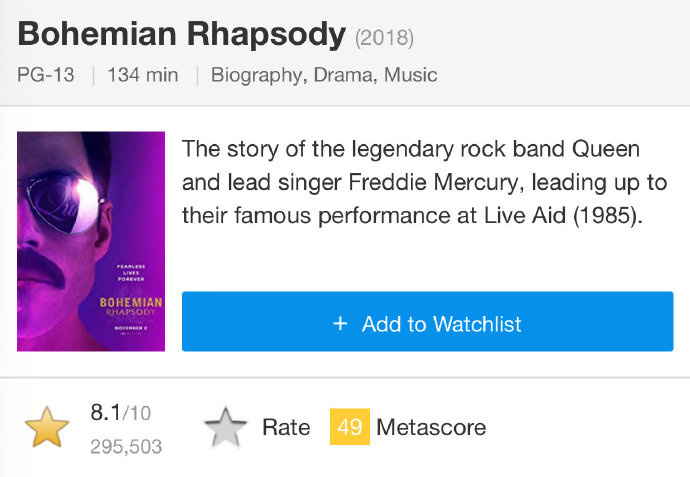Click the Bohemian Rhapsody title heading
Screen dimensions: 690x477
[182, 34]
